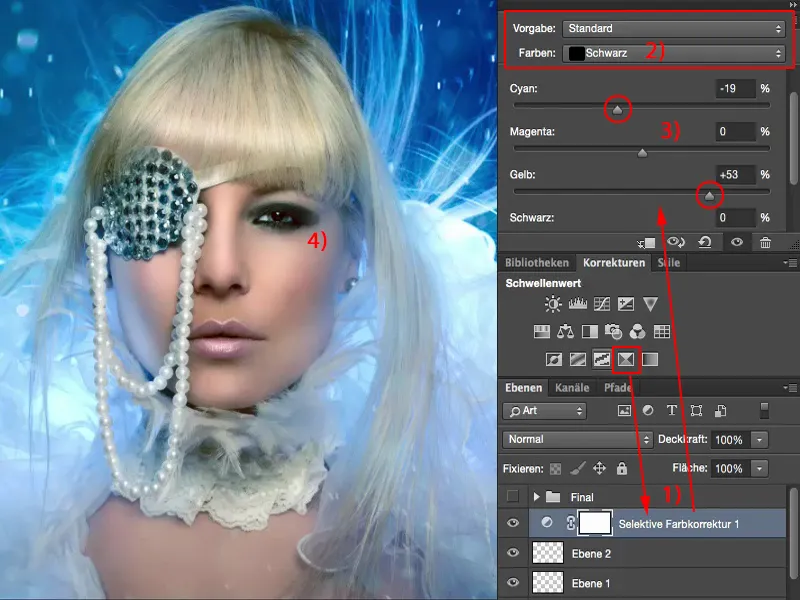This screenshot has width=800, height=600.
Task: View previous state eye-arrow icon
Action: click(x=676, y=242)
